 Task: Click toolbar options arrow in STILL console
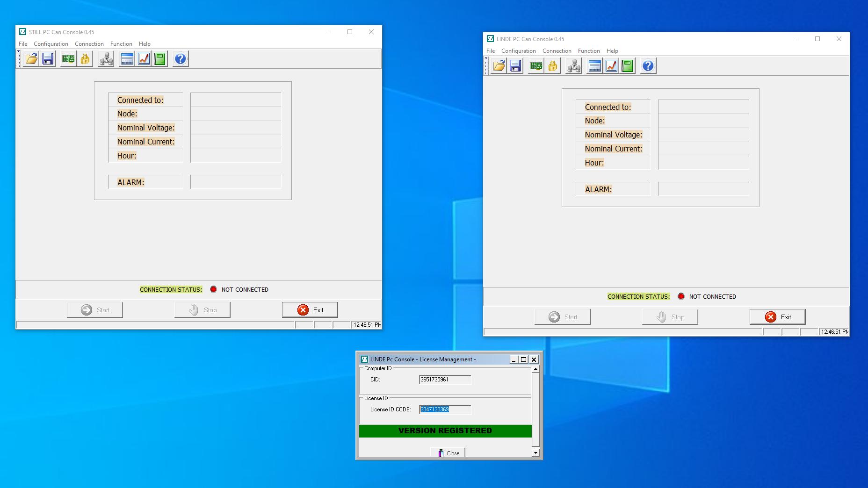[18, 52]
